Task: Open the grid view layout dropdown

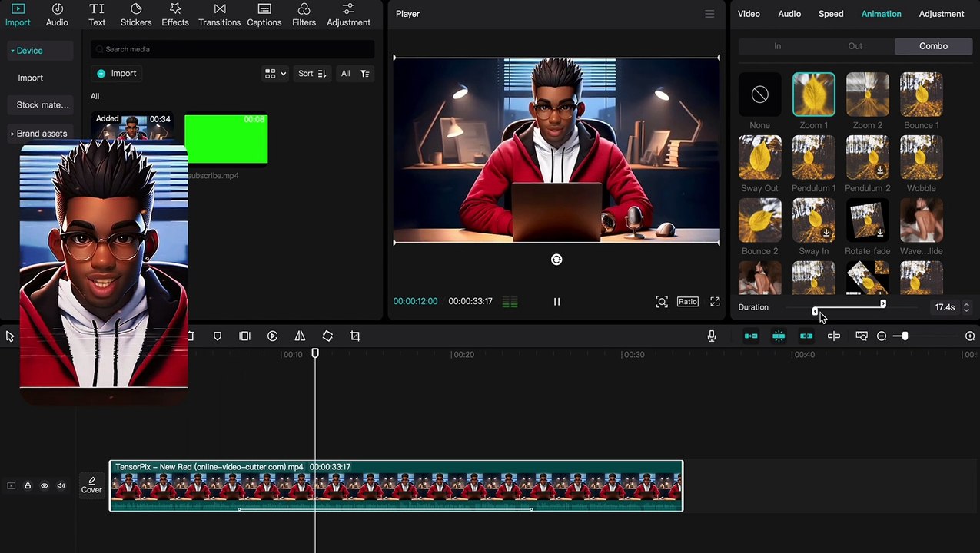Action: pyautogui.click(x=275, y=74)
